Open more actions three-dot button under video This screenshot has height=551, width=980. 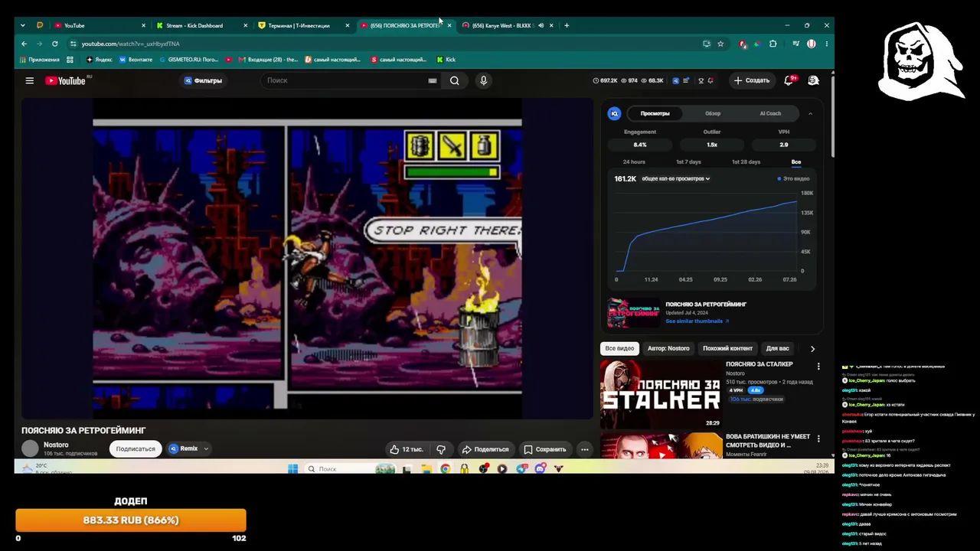click(x=584, y=449)
